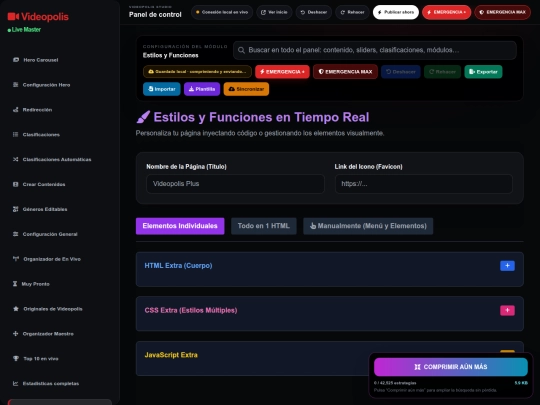
Task: Switch to Elementos Individuales tab
Action: (180, 226)
